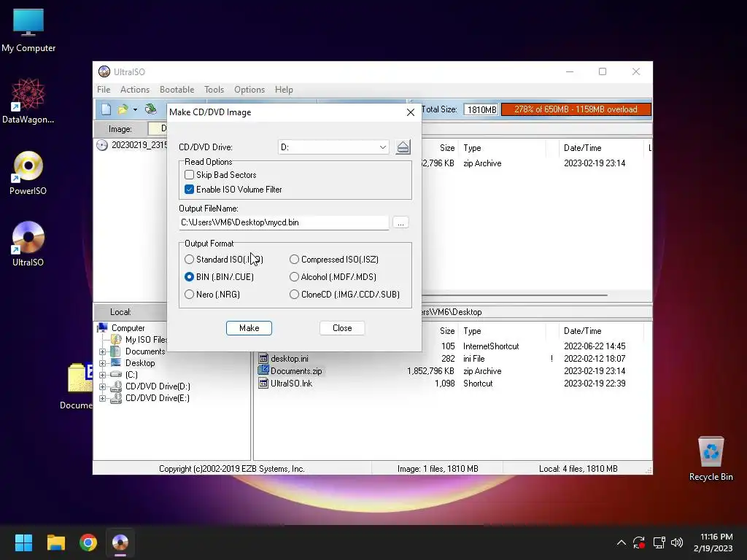Image resolution: width=747 pixels, height=560 pixels.
Task: Show hidden system tray icons
Action: tap(622, 542)
